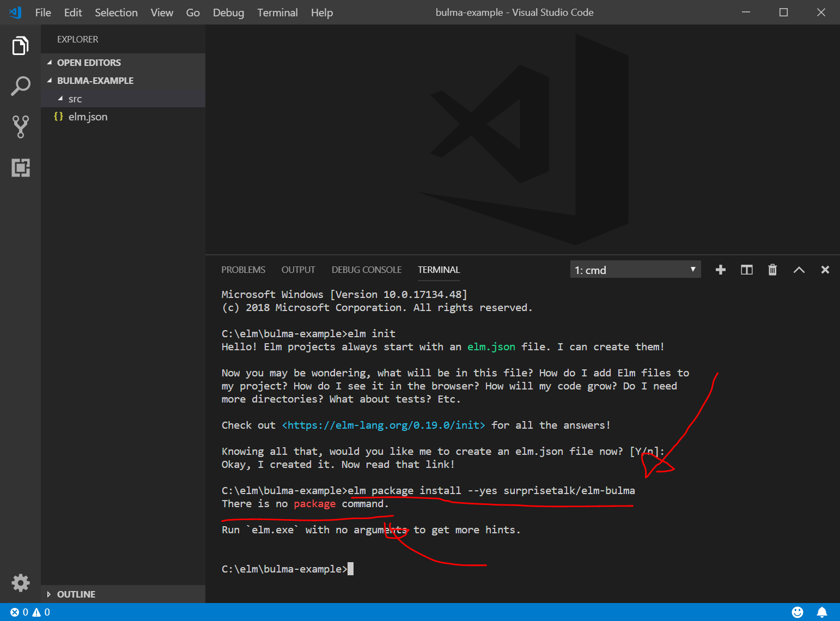Create a new terminal with plus icon

click(720, 270)
